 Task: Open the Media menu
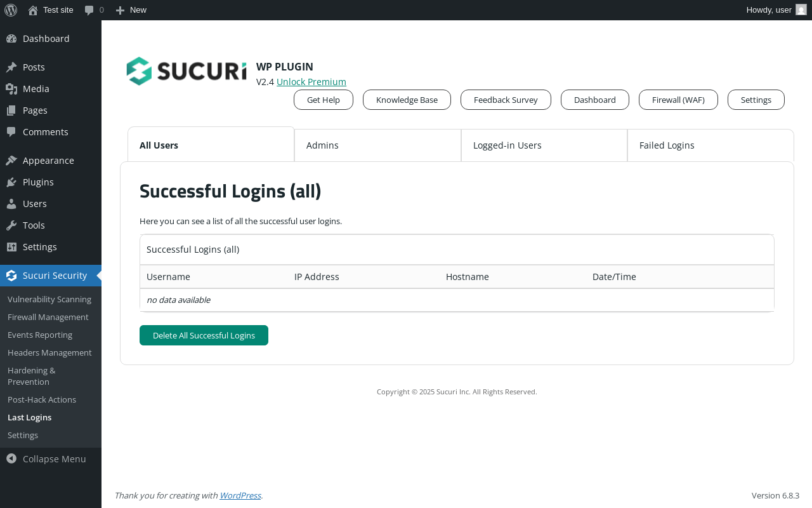click(51, 89)
